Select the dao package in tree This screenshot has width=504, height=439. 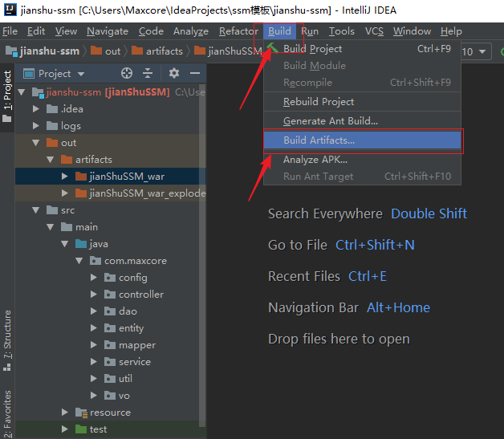pos(128,311)
